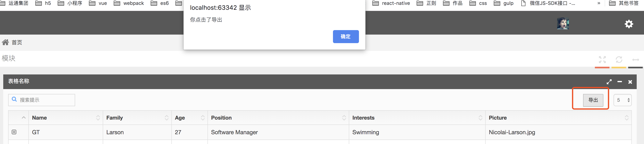Open the react-native bookmarks folder
Image resolution: width=644 pixels, height=144 pixels.
coord(391,3)
